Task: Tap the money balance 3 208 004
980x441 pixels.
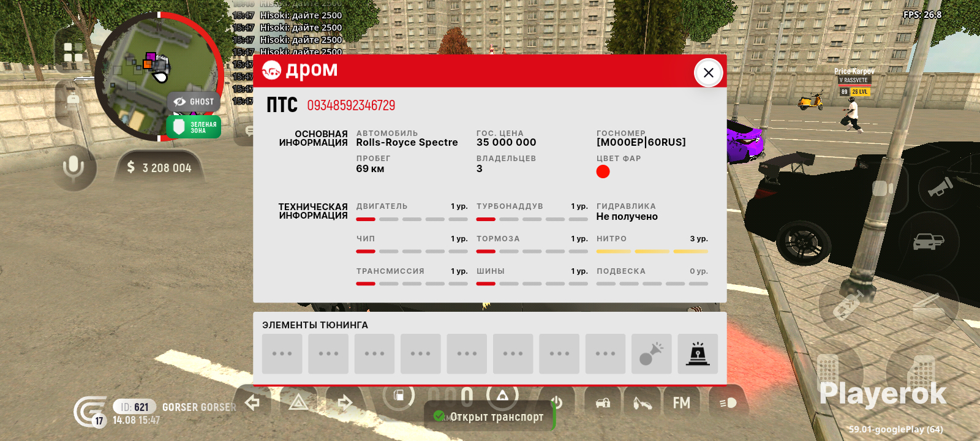Action: click(159, 168)
